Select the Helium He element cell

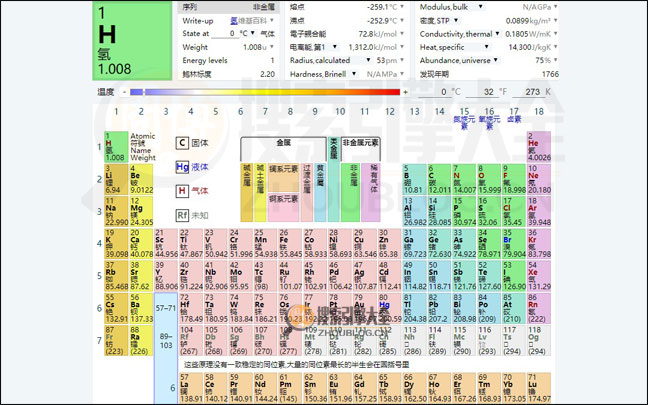[539, 147]
